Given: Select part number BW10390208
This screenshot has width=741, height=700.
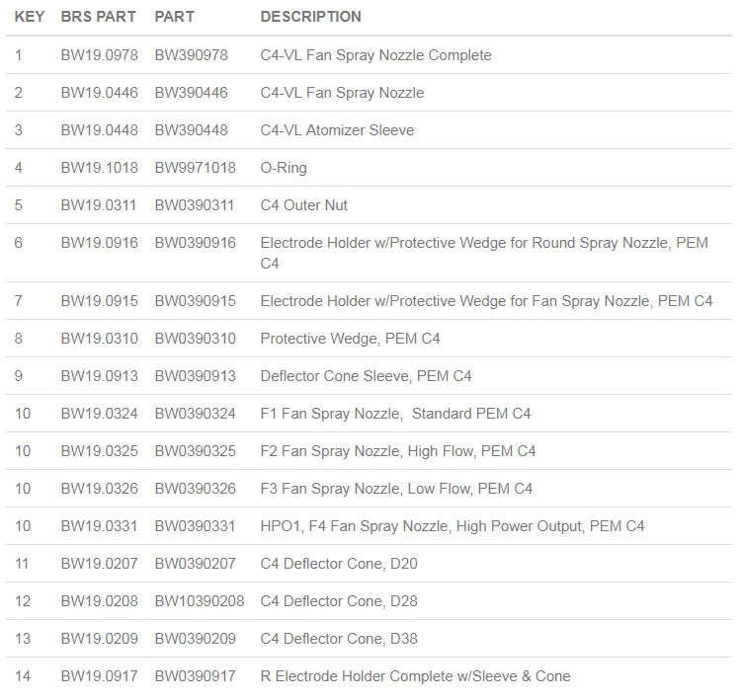Looking at the screenshot, I should [x=199, y=601].
